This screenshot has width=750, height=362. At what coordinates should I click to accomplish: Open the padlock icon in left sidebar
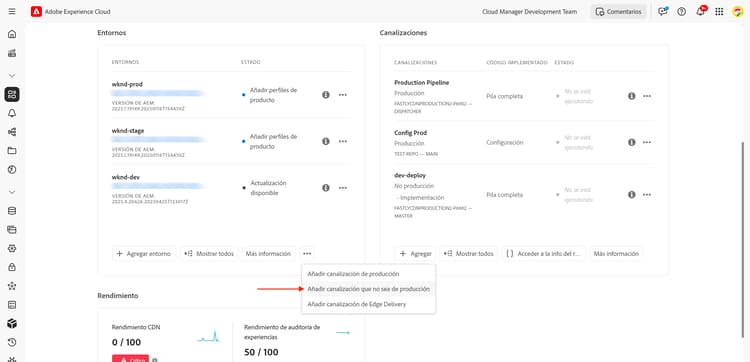[12, 267]
